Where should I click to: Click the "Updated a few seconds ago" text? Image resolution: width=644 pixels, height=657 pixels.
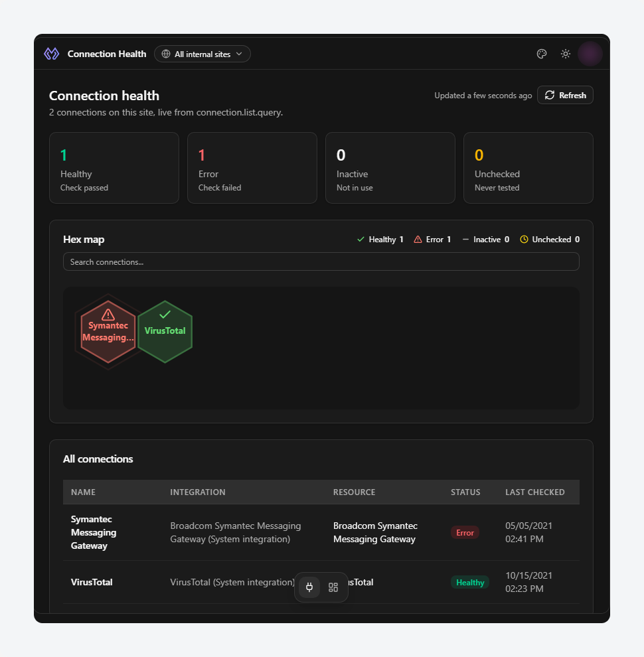click(x=483, y=96)
